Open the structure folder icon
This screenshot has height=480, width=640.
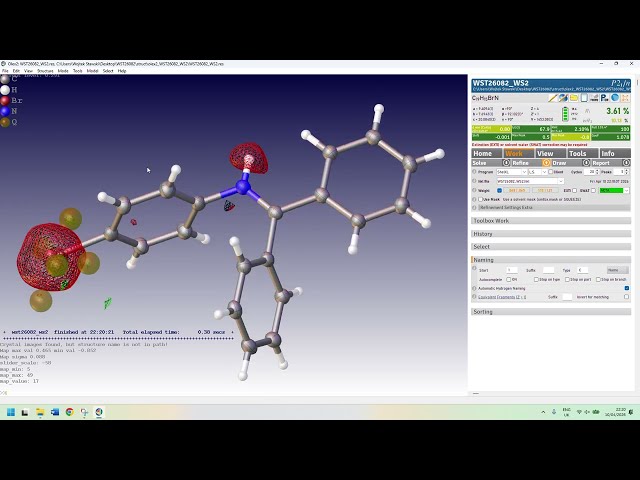(x=573, y=98)
